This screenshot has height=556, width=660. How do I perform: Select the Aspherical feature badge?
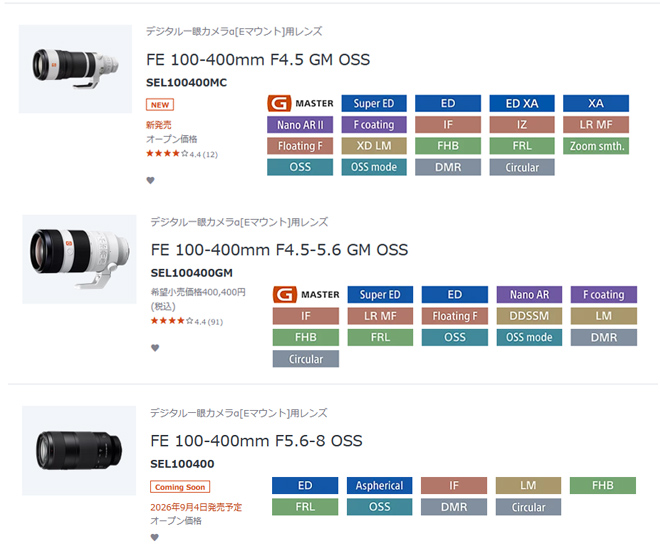379,485
